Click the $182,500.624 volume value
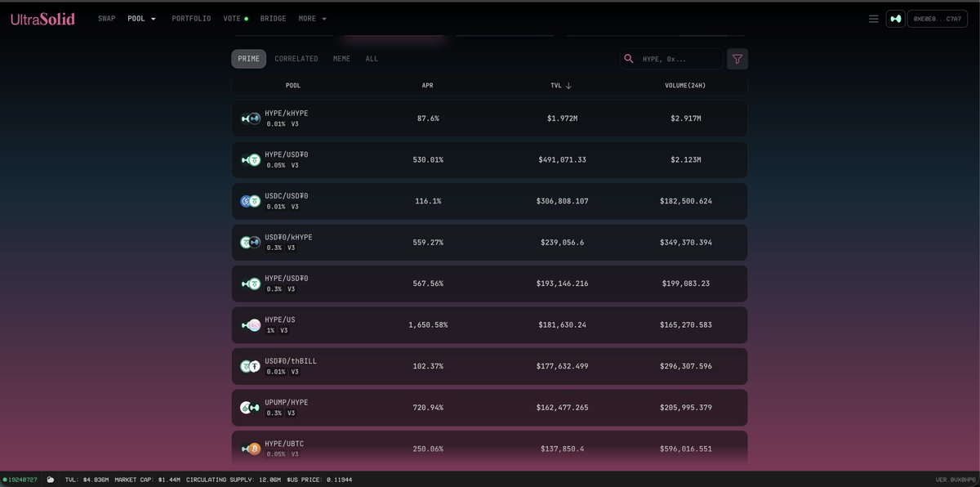The height and width of the screenshot is (487, 980). coord(686,201)
